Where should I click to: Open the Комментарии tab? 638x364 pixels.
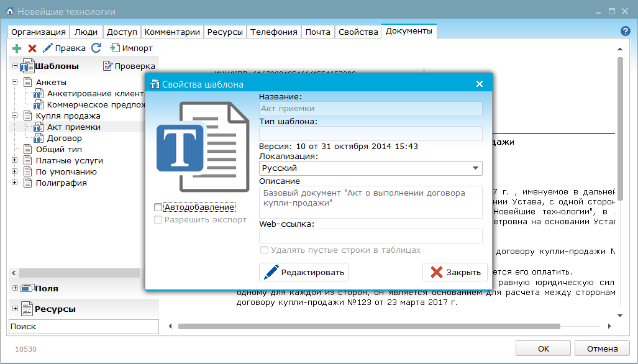[x=172, y=32]
